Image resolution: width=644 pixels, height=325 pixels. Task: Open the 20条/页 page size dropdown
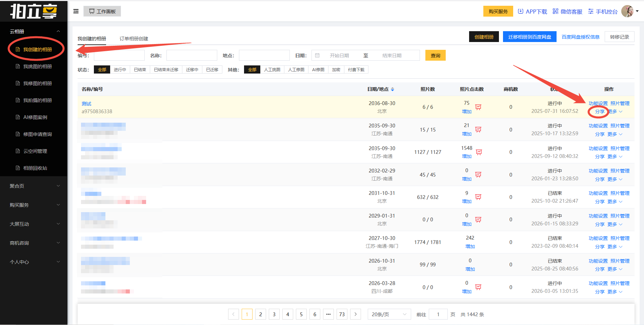tap(389, 314)
